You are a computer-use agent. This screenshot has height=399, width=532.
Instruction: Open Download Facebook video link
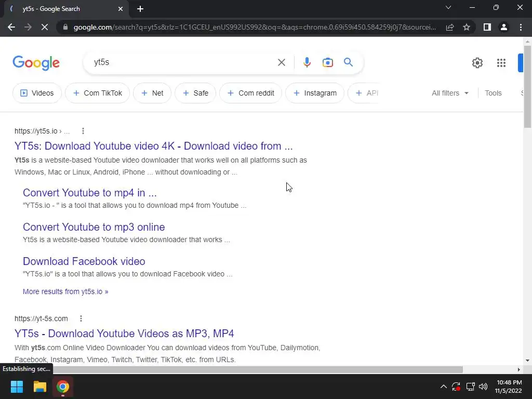pyautogui.click(x=84, y=261)
